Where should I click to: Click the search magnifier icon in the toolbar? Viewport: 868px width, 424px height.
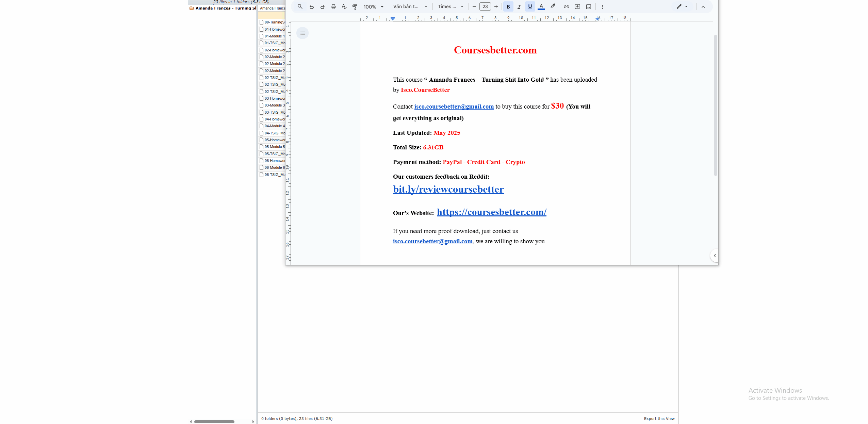[300, 6]
